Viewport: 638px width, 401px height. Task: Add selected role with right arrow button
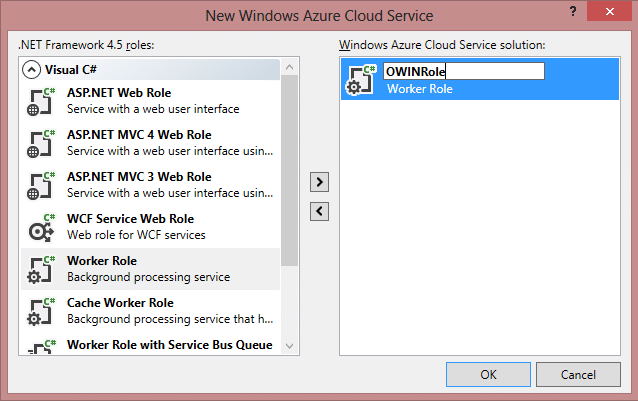coord(319,182)
